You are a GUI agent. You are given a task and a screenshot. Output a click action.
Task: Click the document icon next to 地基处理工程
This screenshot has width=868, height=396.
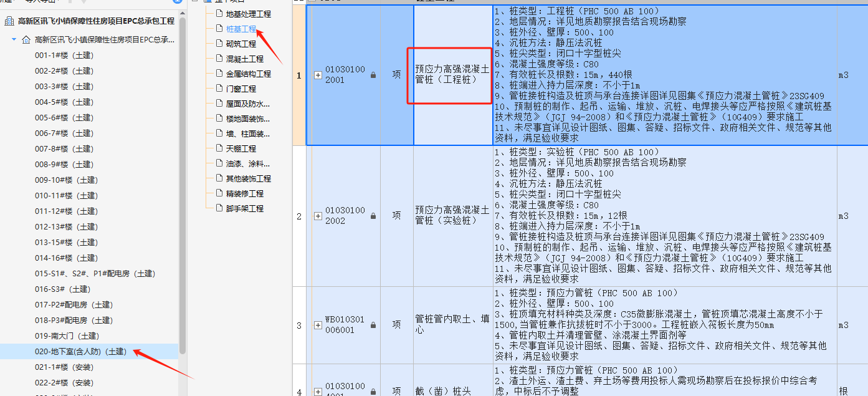point(218,14)
